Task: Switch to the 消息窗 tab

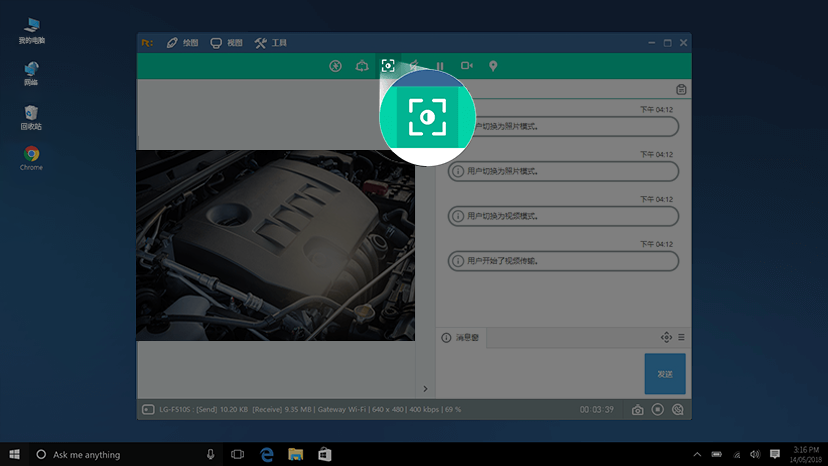Action: tap(460, 338)
